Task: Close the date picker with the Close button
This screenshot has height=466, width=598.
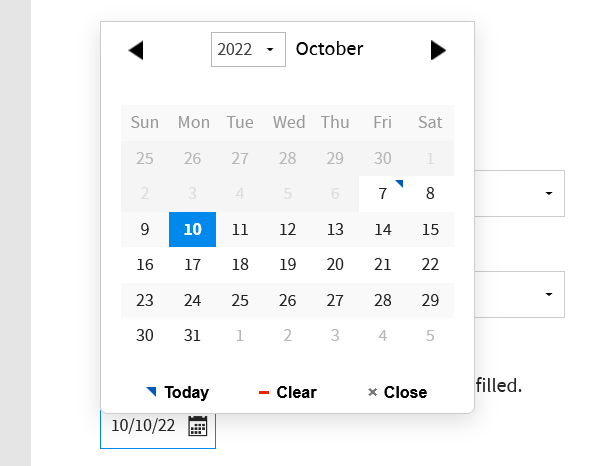Action: coord(397,392)
